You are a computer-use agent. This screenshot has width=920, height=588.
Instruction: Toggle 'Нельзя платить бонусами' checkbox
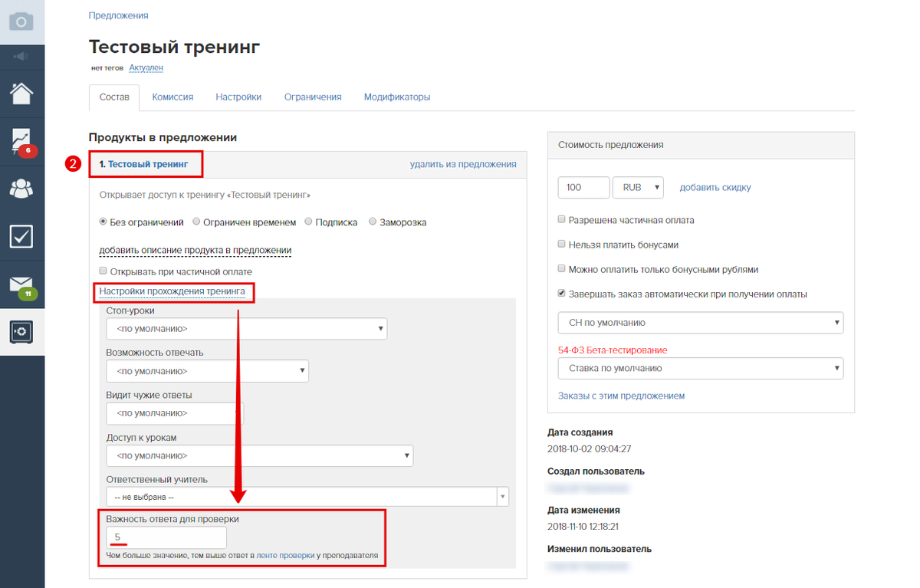pyautogui.click(x=562, y=245)
